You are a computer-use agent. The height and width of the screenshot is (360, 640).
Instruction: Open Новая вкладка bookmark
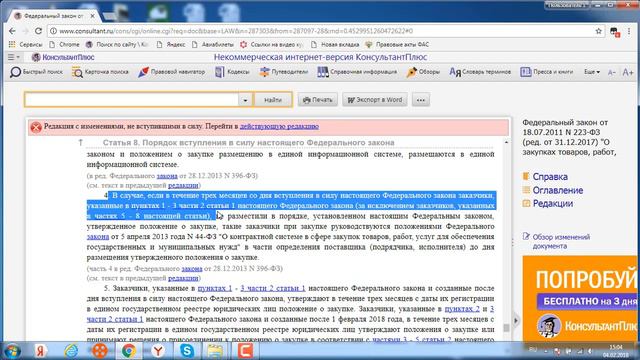(x=335, y=44)
